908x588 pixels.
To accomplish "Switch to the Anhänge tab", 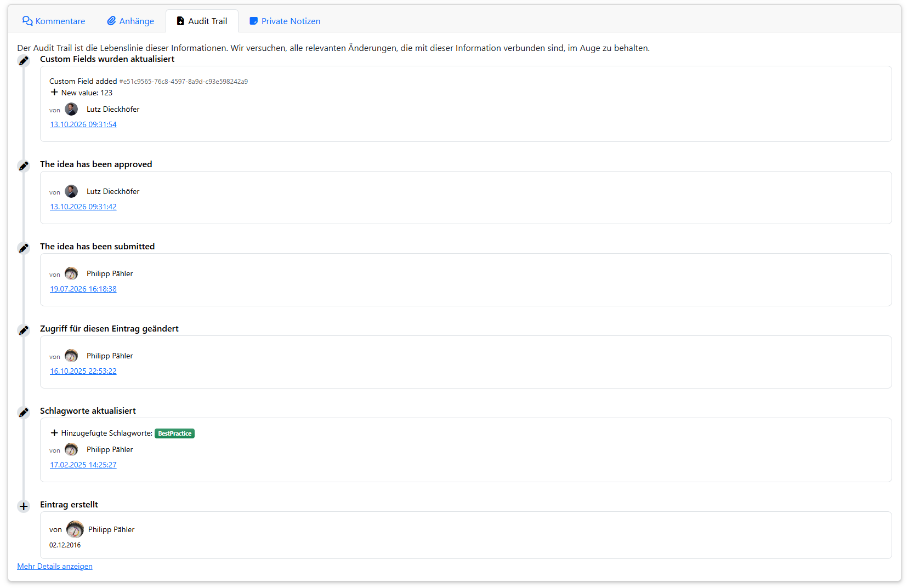I will pyautogui.click(x=130, y=21).
